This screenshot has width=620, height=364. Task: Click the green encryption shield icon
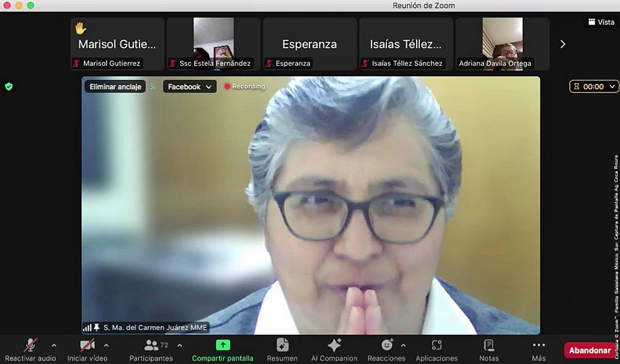[9, 86]
